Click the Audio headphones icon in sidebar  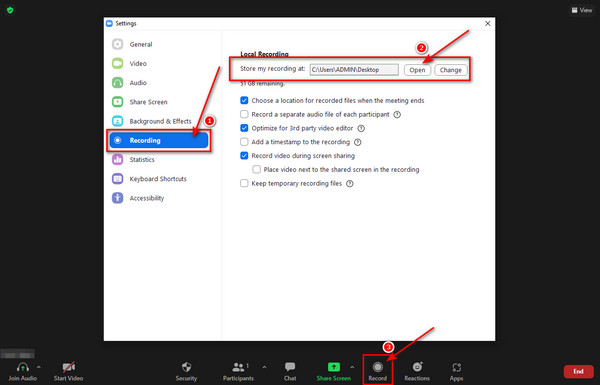pos(117,83)
